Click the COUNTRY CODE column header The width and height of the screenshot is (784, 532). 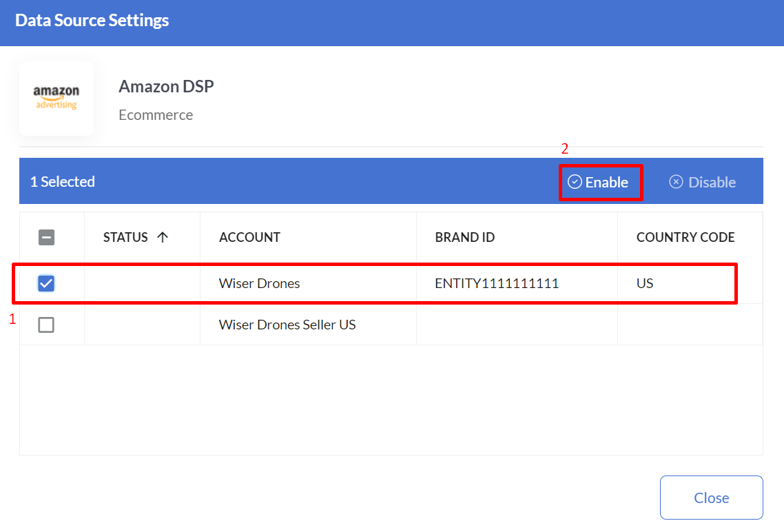[x=685, y=237]
